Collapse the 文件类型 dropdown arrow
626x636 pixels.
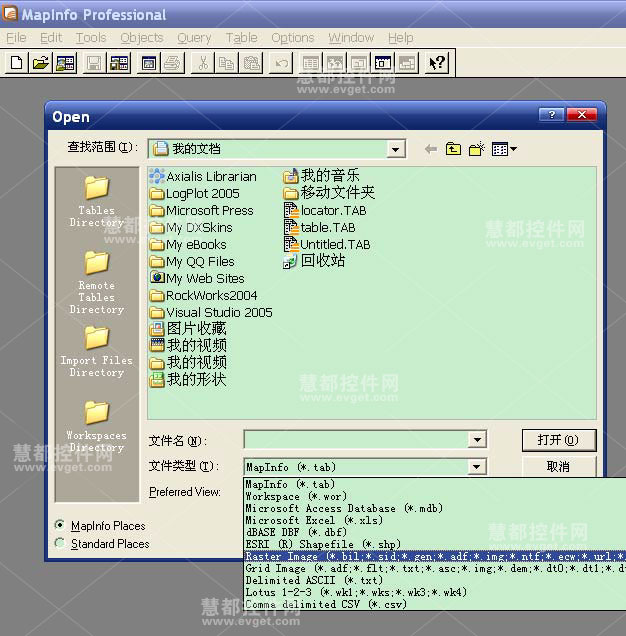point(477,467)
